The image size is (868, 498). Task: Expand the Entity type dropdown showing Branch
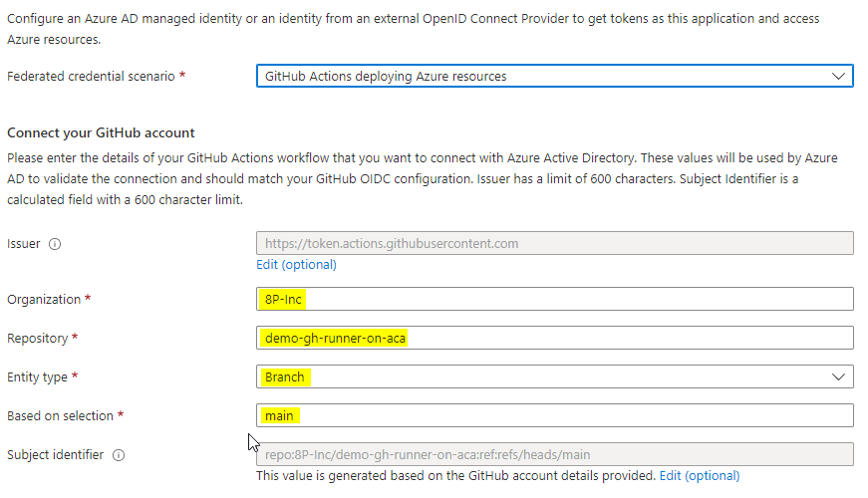pos(554,376)
